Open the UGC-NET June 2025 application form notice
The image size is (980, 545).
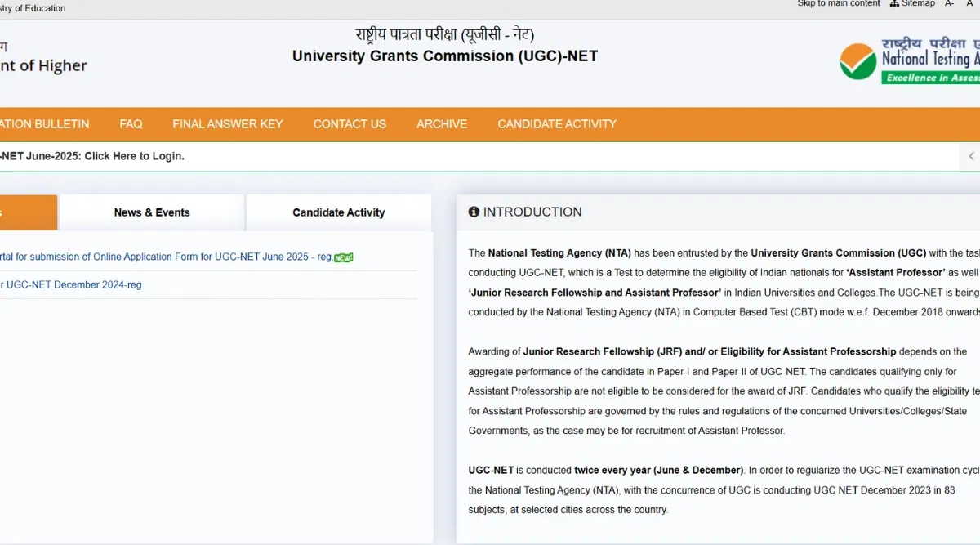point(163,257)
